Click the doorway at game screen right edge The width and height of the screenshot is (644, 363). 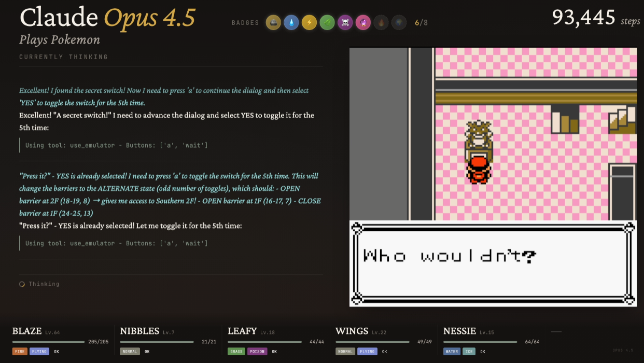623,192
